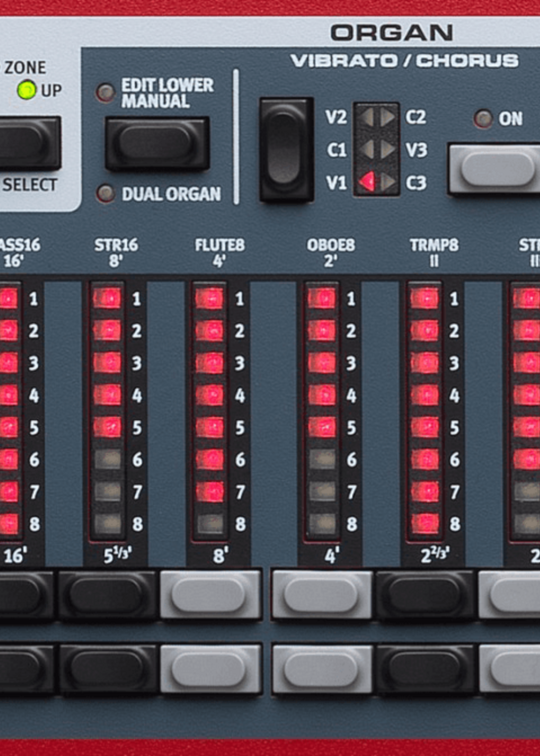Push the lower grey button under the OBOE8 drawbar
This screenshot has height=756, width=540.
tap(322, 668)
